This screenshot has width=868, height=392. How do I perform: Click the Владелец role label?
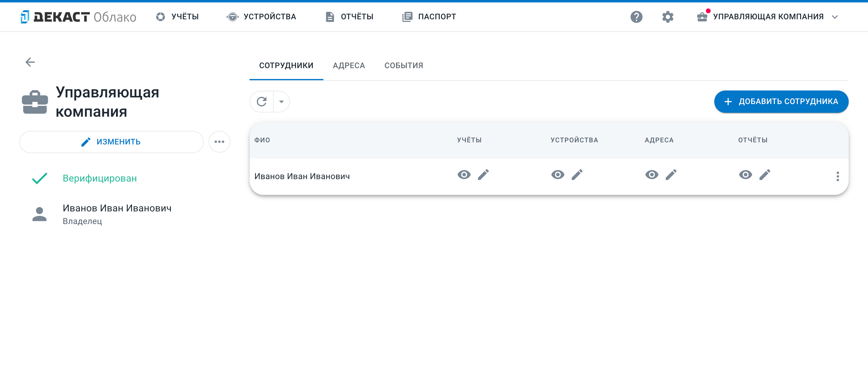tap(82, 221)
